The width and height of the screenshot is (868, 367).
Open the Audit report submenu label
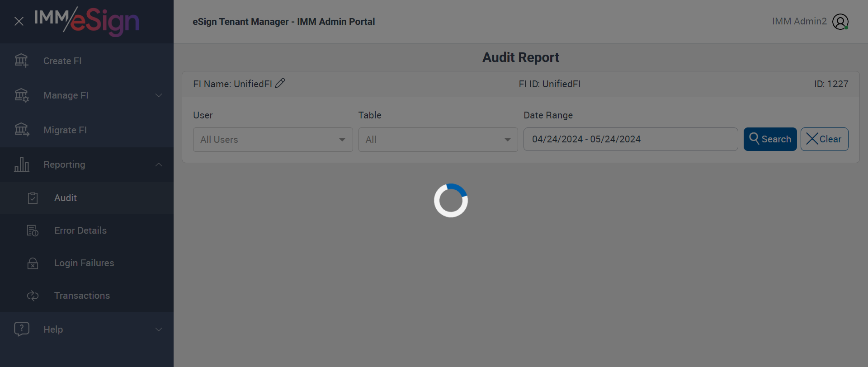[66, 198]
